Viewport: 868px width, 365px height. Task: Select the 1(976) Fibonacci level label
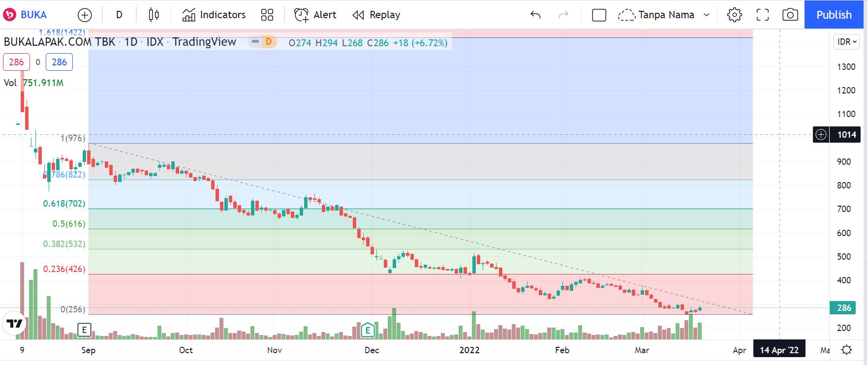(x=73, y=138)
